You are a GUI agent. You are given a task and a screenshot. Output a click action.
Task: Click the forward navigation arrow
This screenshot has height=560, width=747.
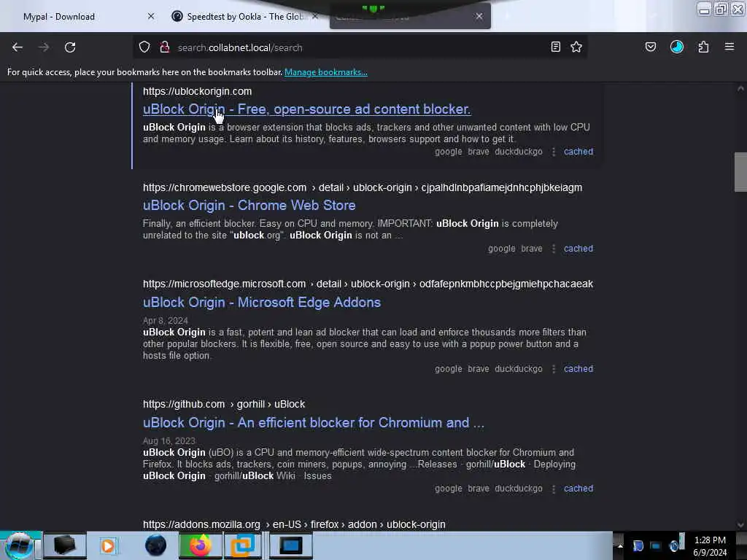43,47
